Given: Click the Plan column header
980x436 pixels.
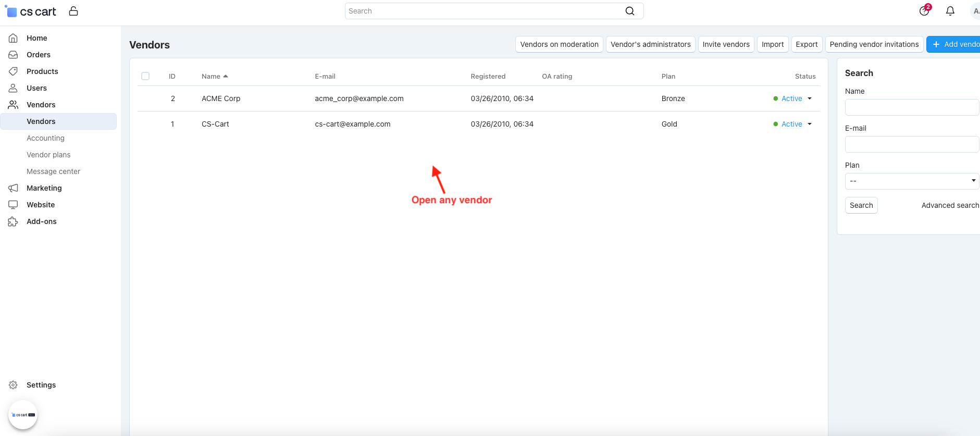Looking at the screenshot, I should [x=668, y=76].
